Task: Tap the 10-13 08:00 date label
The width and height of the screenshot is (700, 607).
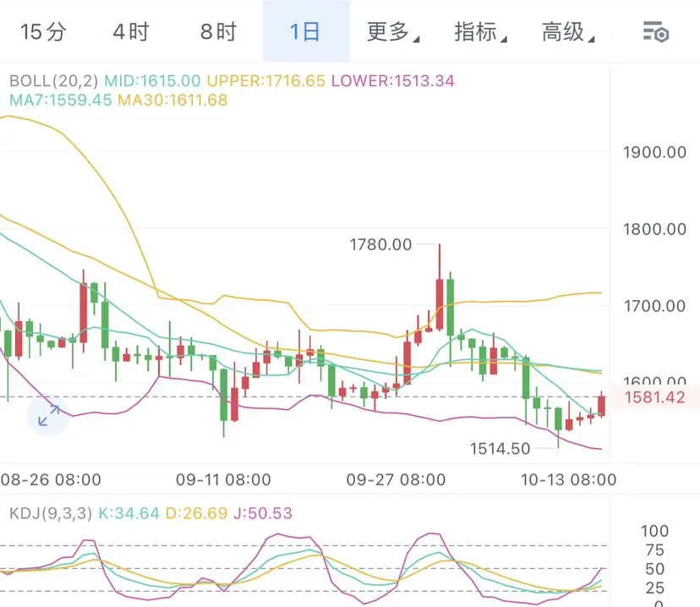Action: pyautogui.click(x=569, y=480)
